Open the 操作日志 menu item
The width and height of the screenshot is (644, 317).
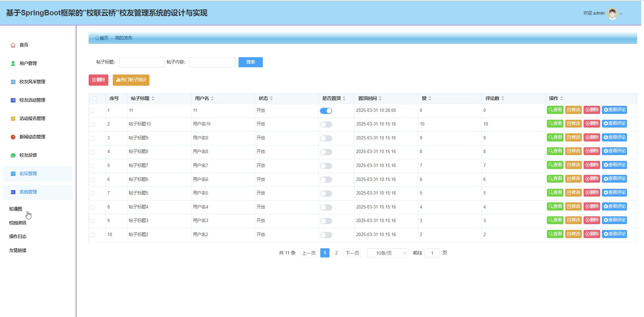(18, 237)
